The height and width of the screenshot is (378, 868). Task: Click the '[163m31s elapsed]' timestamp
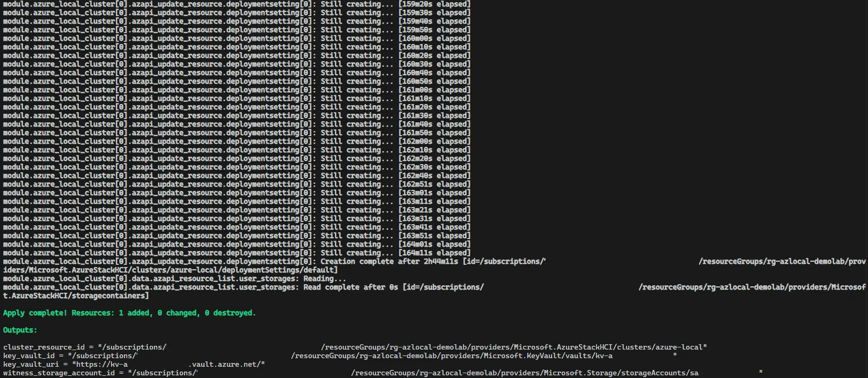tap(434, 218)
